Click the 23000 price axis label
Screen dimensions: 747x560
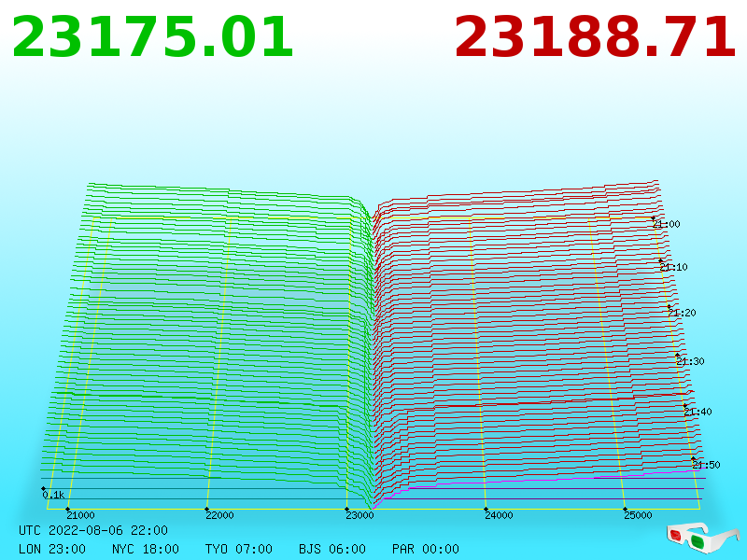[x=359, y=515]
